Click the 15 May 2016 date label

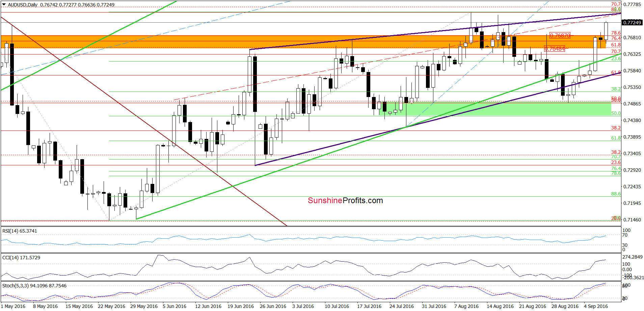point(79,306)
